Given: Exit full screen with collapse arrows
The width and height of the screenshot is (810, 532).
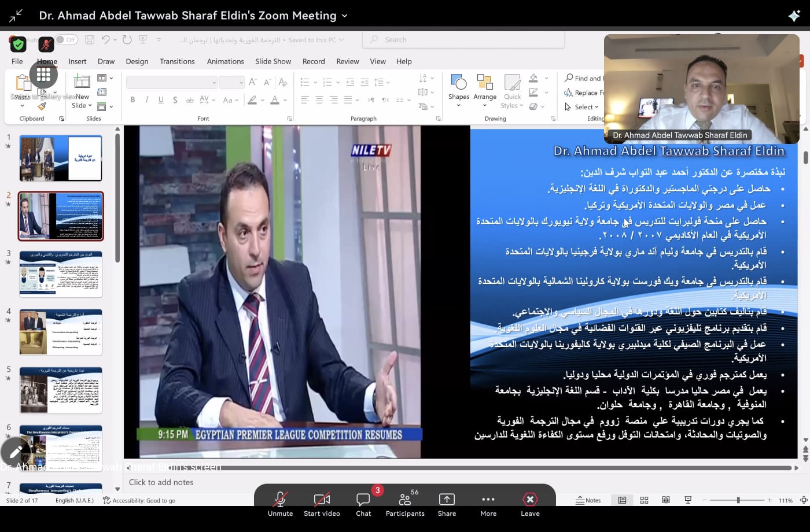Looking at the screenshot, I should click(16, 16).
